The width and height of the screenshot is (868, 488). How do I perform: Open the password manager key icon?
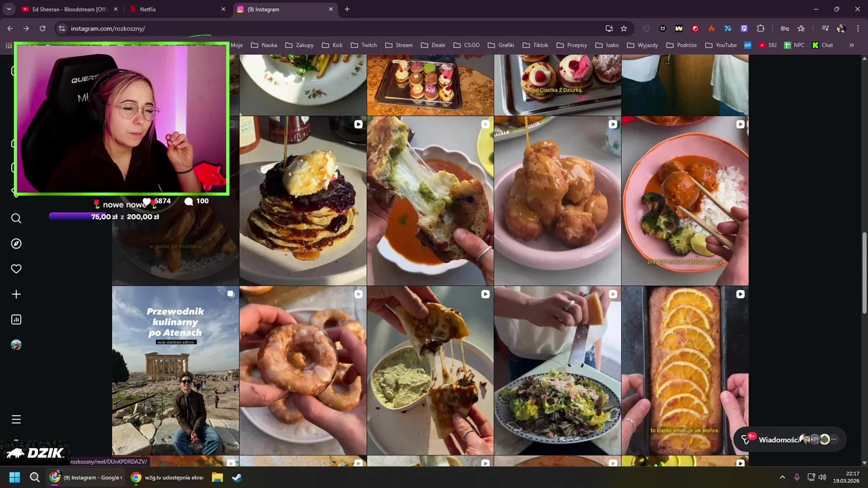tap(785, 28)
